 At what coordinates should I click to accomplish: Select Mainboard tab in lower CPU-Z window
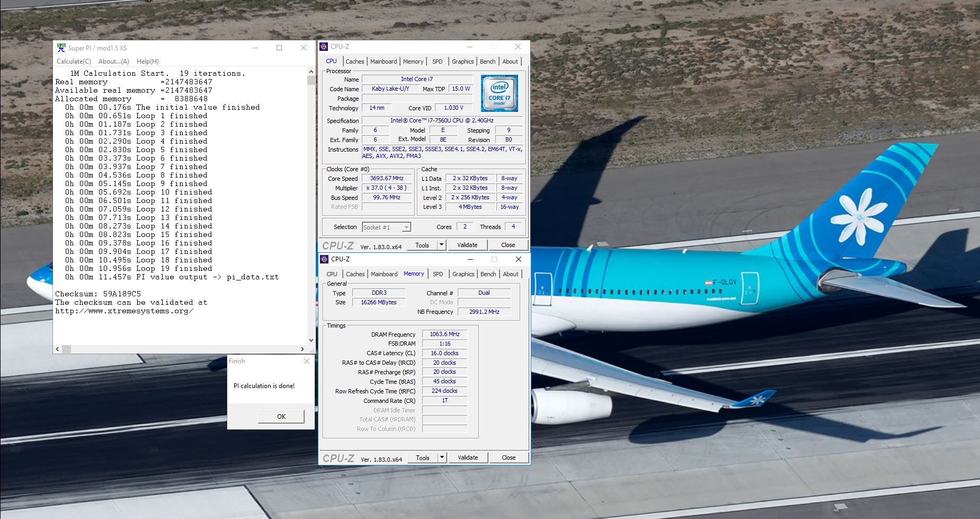pyautogui.click(x=384, y=274)
